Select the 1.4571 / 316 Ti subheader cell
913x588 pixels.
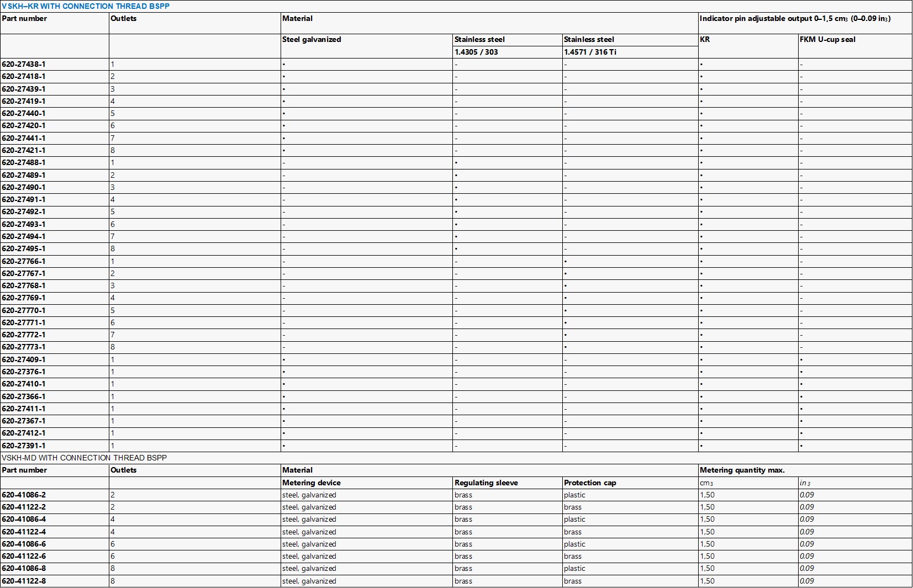[x=590, y=52]
